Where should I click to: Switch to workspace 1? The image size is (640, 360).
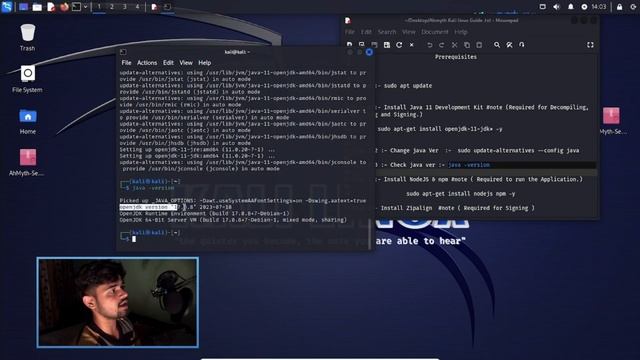pyautogui.click(x=99, y=7)
